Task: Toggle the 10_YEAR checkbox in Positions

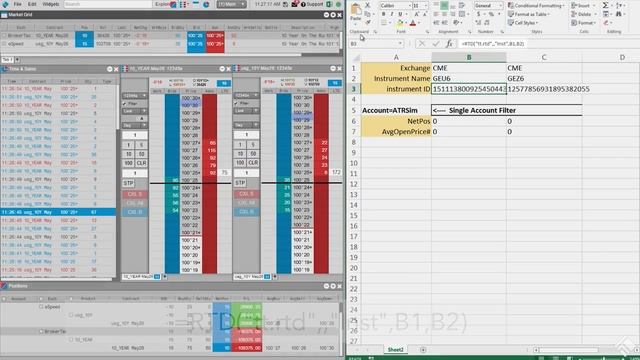Action: [x=71, y=340]
